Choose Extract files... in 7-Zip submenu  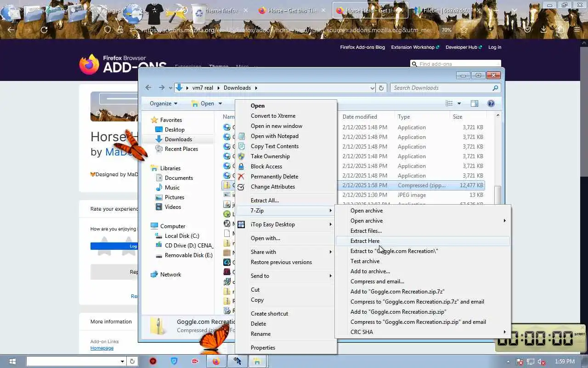423,231
